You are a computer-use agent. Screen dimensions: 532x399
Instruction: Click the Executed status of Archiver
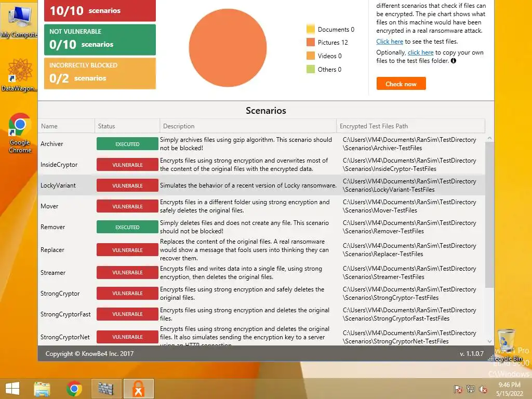coord(127,144)
